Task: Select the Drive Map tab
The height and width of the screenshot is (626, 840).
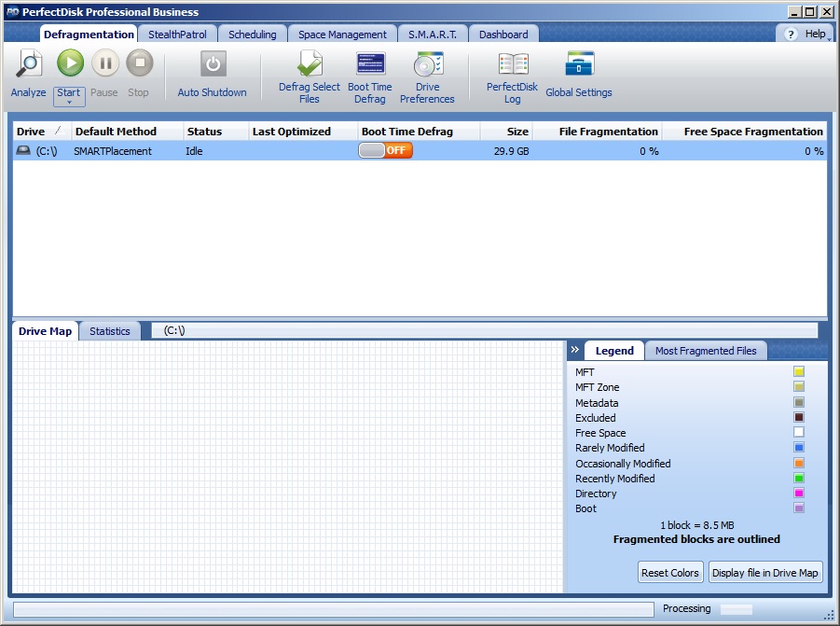Action: 45,331
